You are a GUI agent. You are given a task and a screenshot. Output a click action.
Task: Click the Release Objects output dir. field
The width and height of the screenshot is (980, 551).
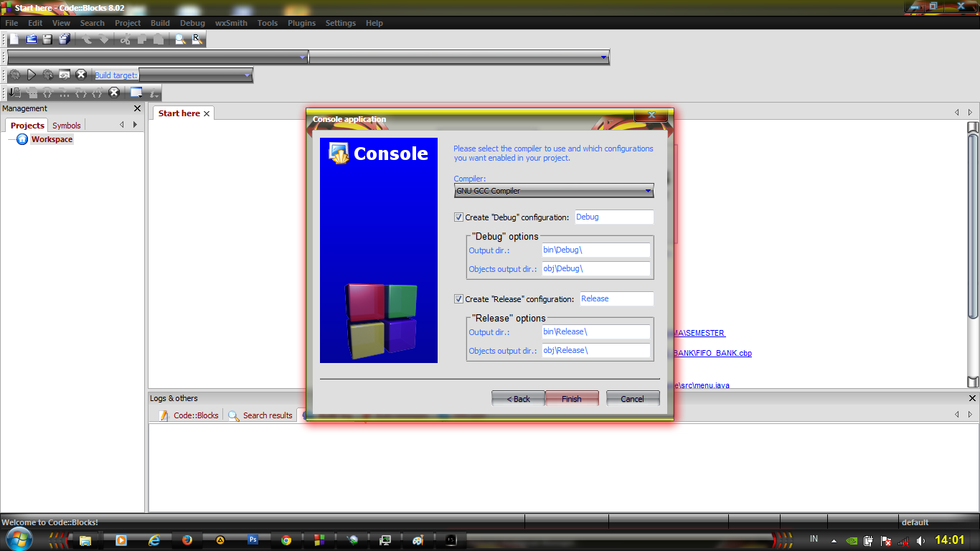pyautogui.click(x=596, y=350)
